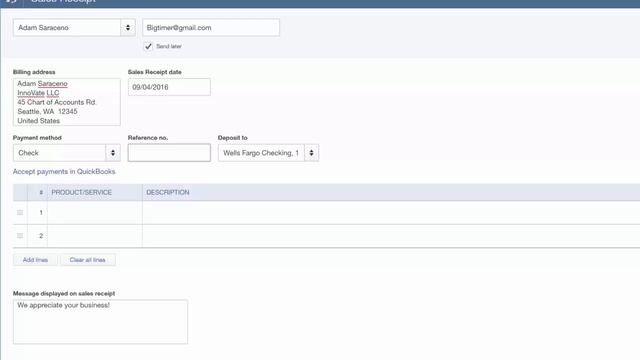Viewport: 640px width, 360px height.
Task: Click the Clear all lines button
Action: pos(88,260)
